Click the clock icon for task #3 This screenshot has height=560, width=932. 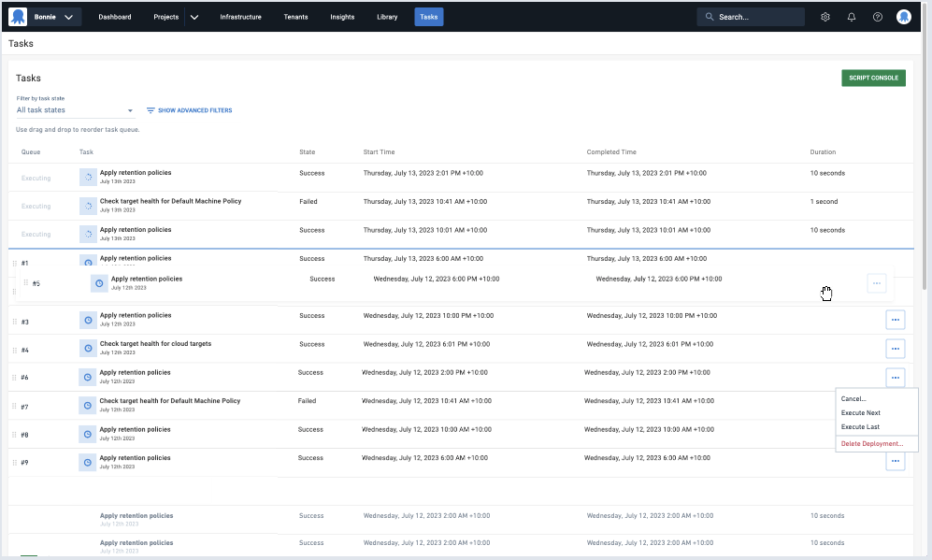pyautogui.click(x=88, y=321)
